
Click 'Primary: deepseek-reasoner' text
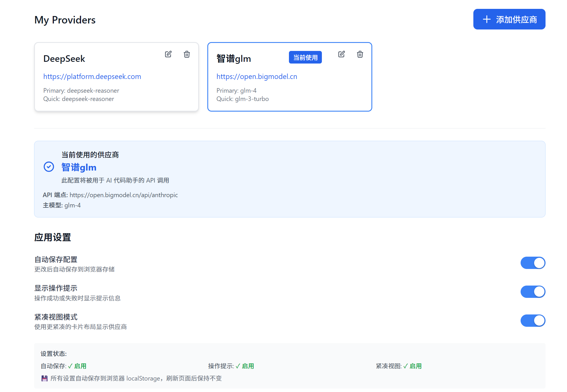click(81, 90)
